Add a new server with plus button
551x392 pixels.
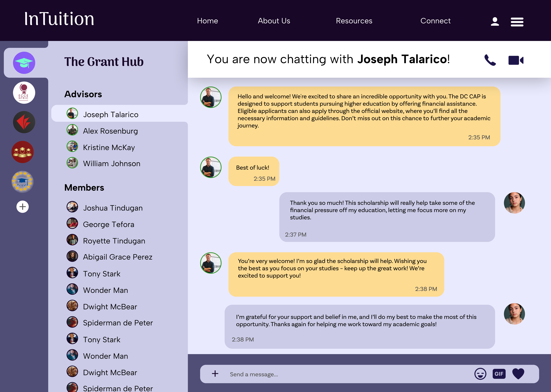click(x=23, y=207)
